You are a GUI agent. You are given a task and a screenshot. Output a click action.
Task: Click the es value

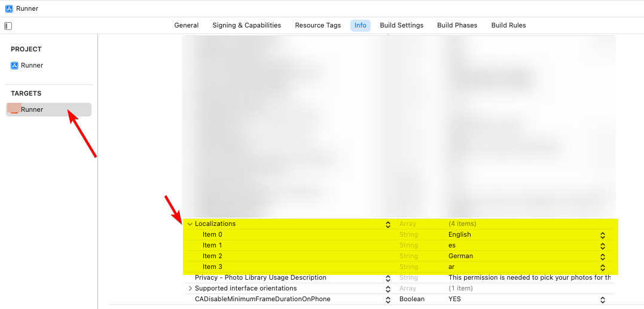(x=452, y=246)
